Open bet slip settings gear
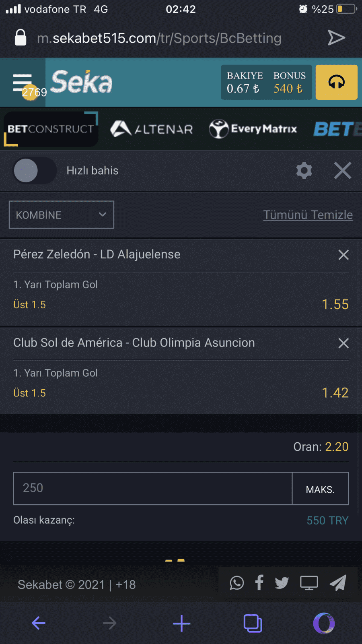362x644 pixels. (304, 171)
